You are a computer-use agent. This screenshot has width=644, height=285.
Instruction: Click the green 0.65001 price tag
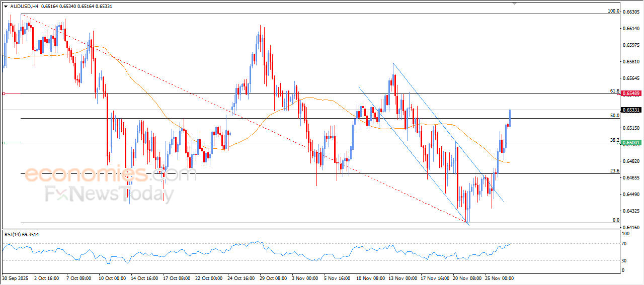631,143
